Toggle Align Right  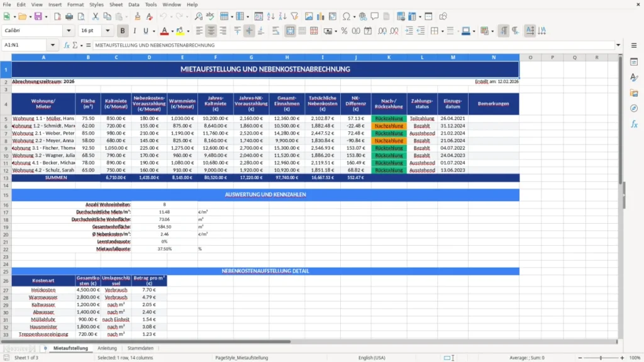click(223, 31)
